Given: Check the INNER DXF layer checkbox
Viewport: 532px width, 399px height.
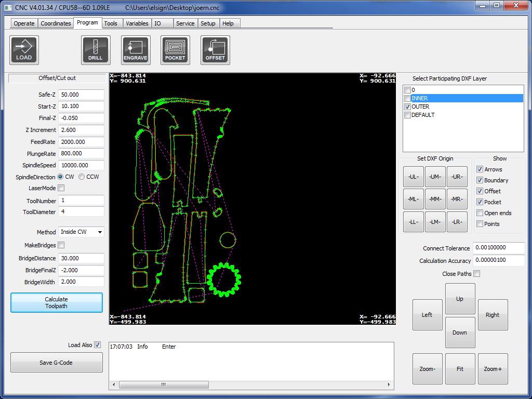Looking at the screenshot, I should [407, 98].
